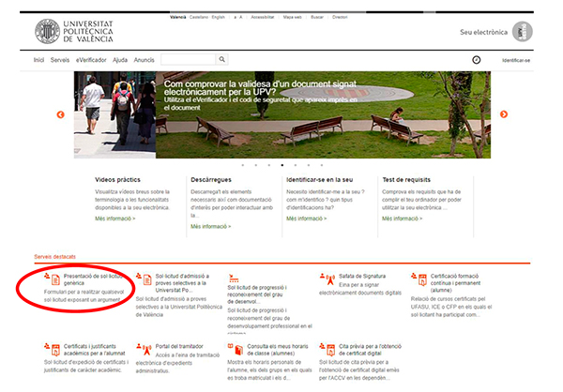Open 'Més informació' under Descàrregues
The image size is (563, 392).
coord(210,226)
